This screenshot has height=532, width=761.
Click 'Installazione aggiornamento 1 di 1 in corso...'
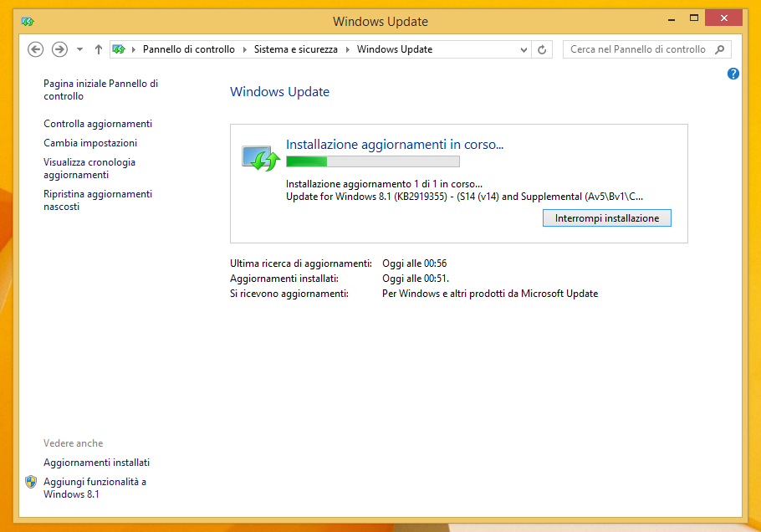384,184
